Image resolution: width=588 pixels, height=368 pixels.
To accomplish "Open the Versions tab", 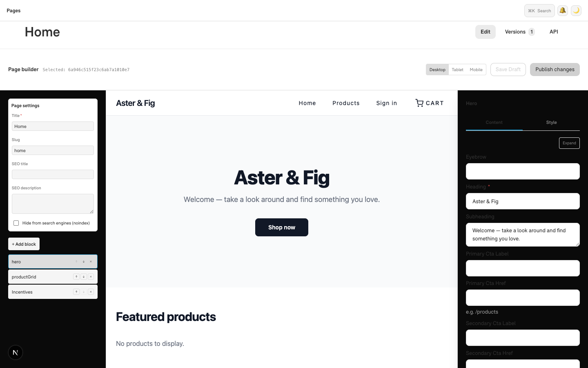I will tap(520, 32).
